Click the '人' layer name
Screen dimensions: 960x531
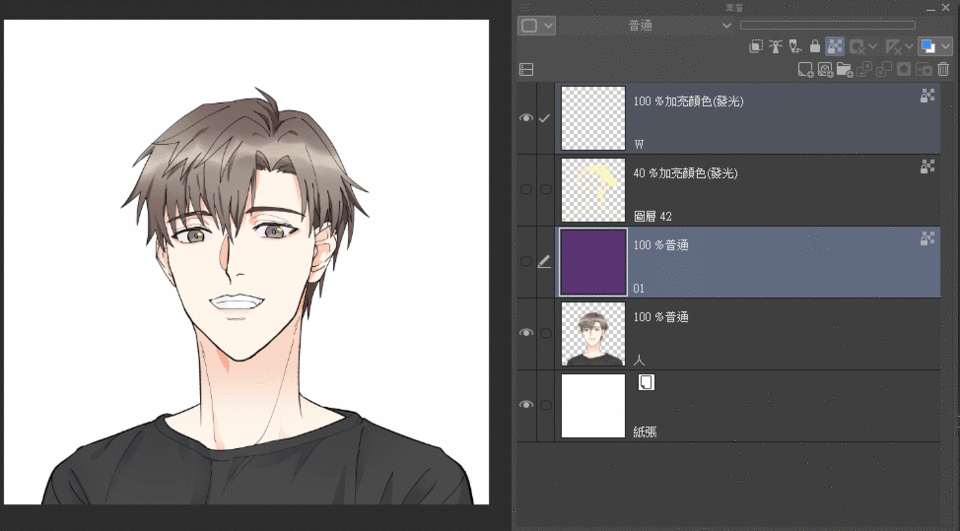tap(639, 360)
